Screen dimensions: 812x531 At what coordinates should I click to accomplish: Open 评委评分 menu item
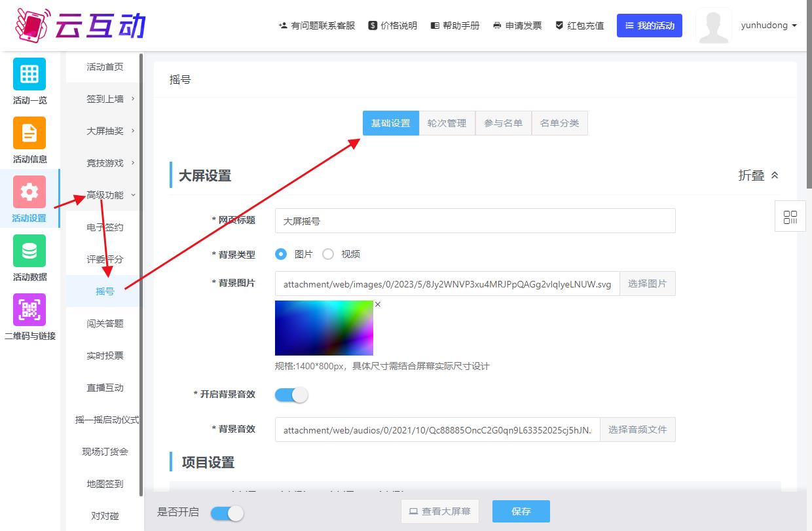pos(105,259)
